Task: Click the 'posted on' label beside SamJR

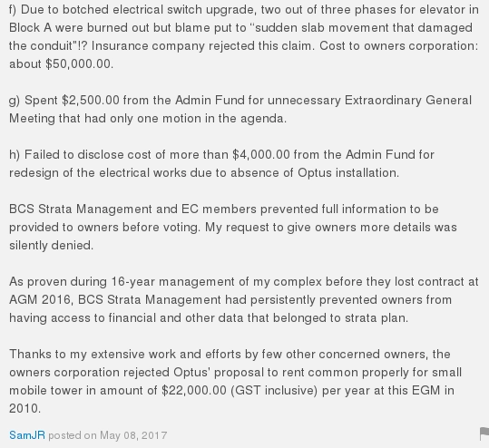Action: tap(73, 435)
